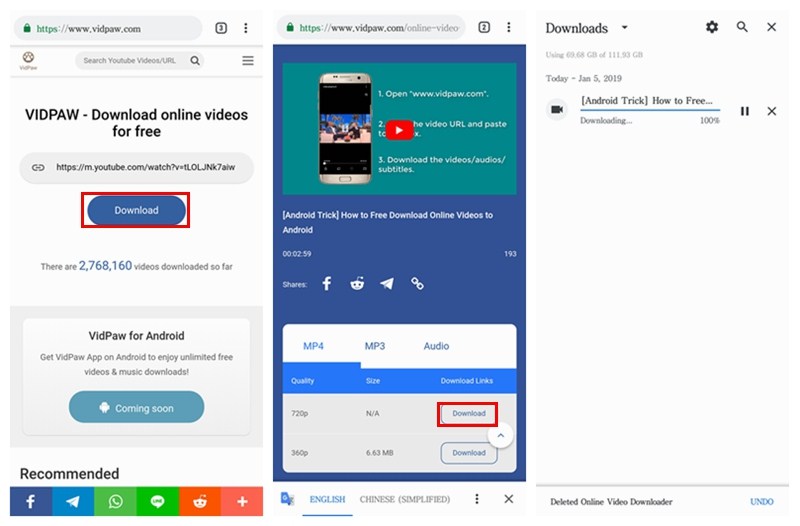This screenshot has width=800, height=526.
Task: Open Downloads settings gear
Action: 712,27
